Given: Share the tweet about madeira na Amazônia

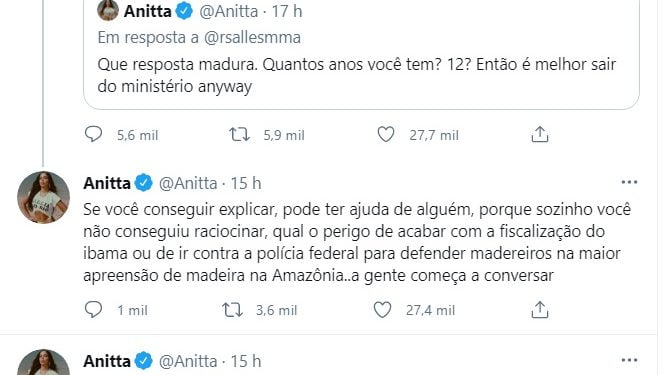Looking at the screenshot, I should point(540,310).
